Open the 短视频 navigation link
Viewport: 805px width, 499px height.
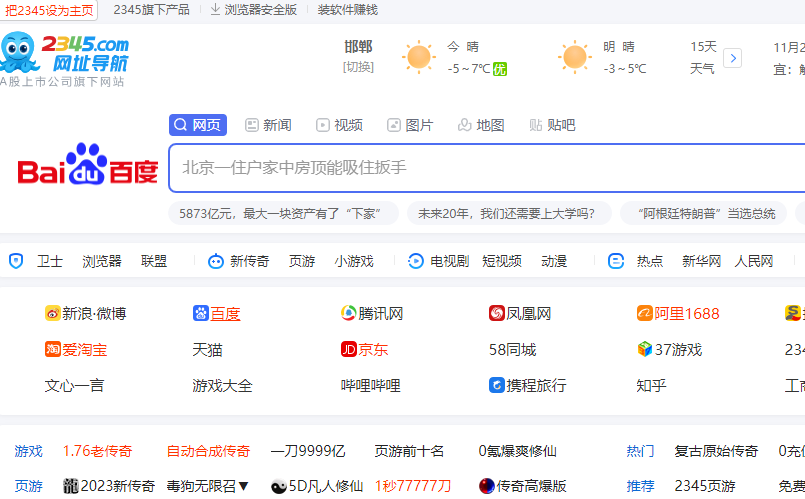click(x=502, y=261)
